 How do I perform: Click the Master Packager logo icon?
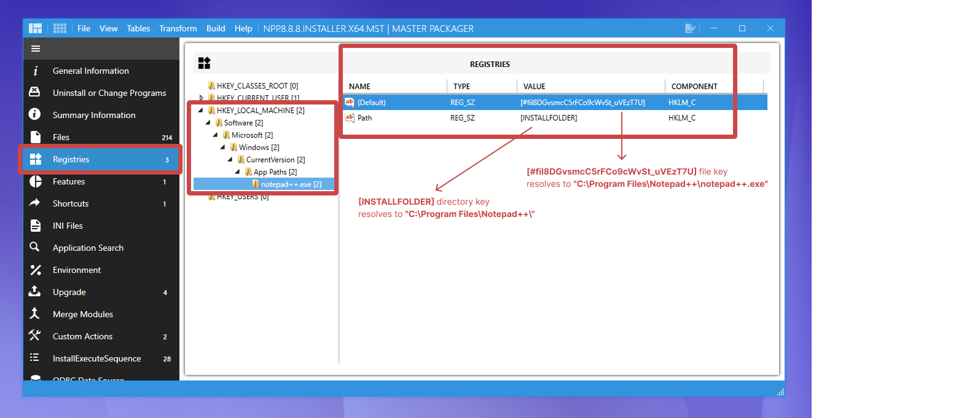tap(36, 28)
